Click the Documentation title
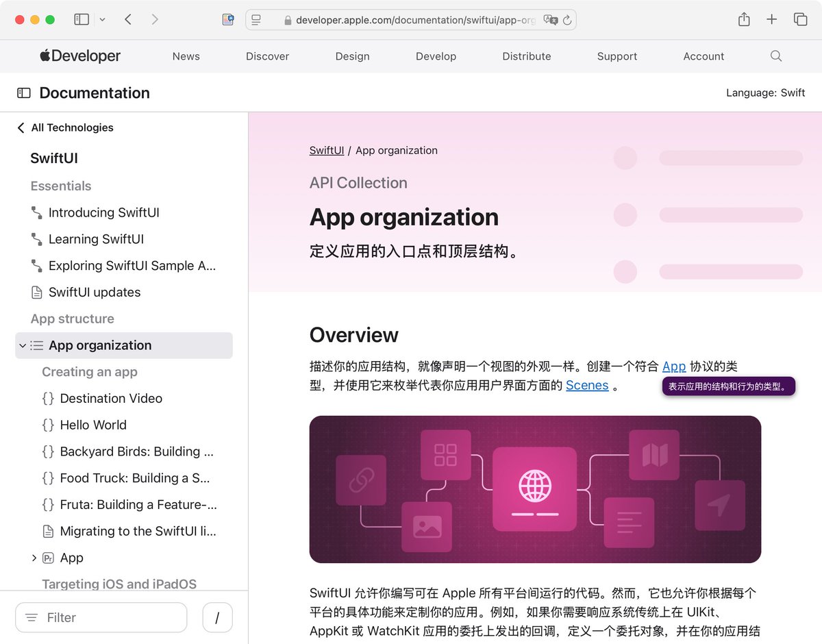Viewport: 822px width, 644px height. point(95,92)
